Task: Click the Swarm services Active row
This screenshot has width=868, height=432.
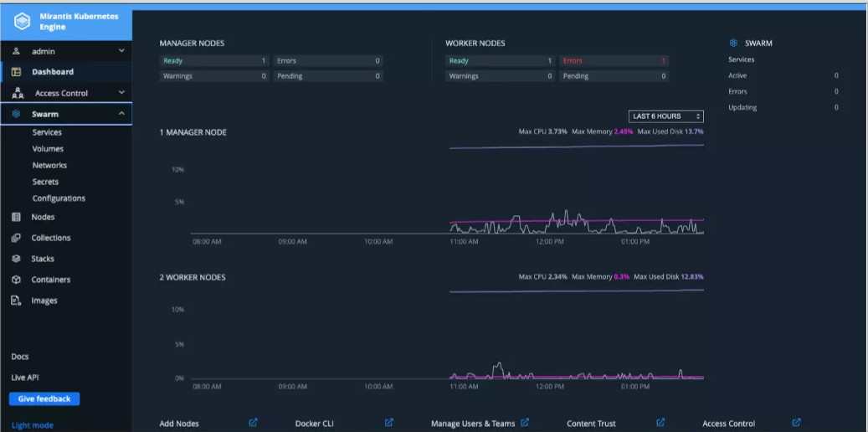Action: click(x=783, y=75)
